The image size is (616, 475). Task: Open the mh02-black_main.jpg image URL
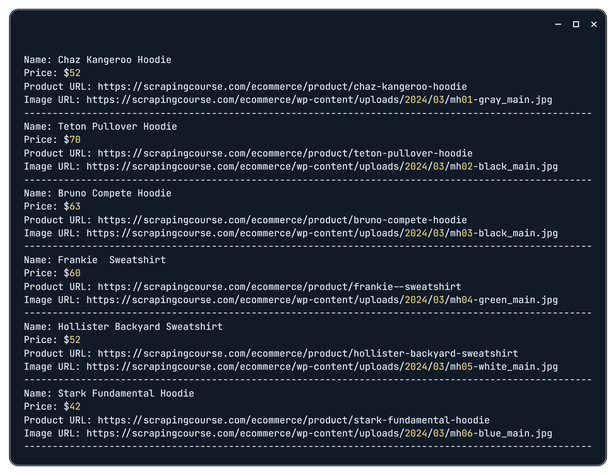tap(321, 167)
